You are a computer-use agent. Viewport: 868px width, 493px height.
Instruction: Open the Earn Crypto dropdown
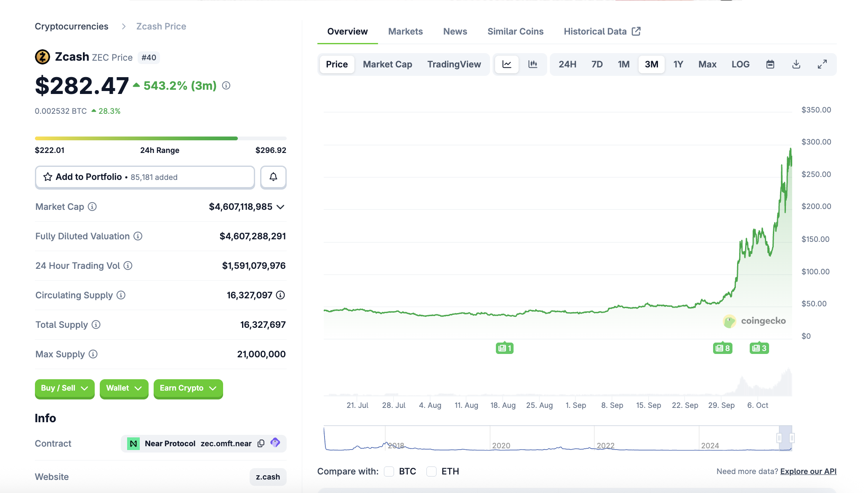click(188, 388)
